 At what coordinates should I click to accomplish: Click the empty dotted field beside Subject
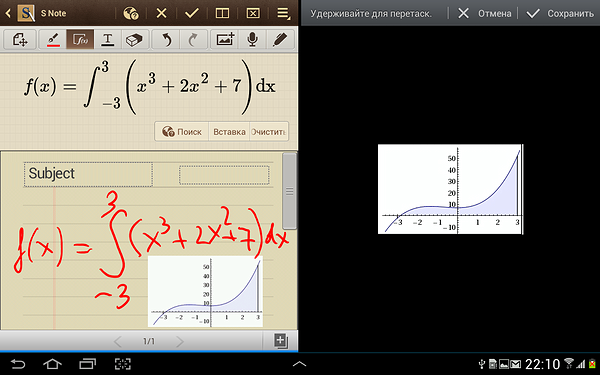(224, 175)
